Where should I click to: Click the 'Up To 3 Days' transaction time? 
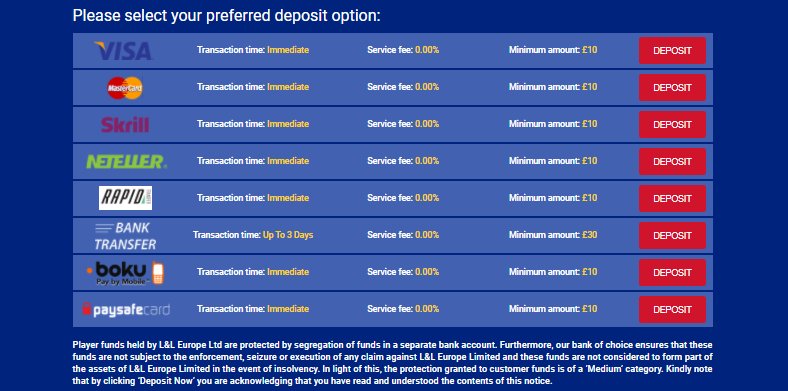click(288, 235)
